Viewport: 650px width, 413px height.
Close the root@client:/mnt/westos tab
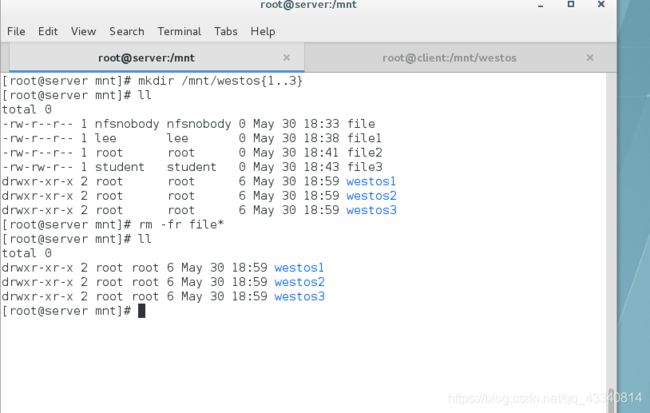[x=590, y=58]
